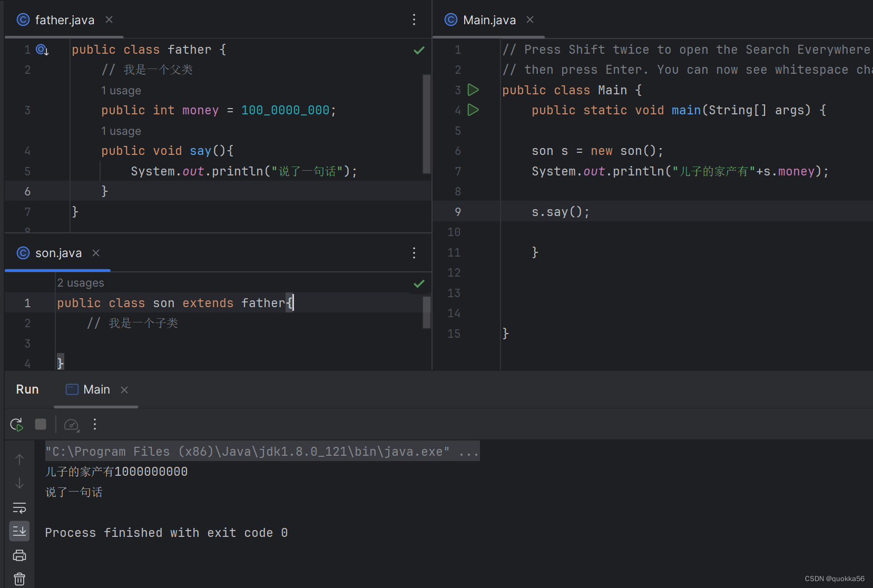Screen dimensions: 873x588
Task: Open more actions in Run toolbar
Action: pos(95,424)
